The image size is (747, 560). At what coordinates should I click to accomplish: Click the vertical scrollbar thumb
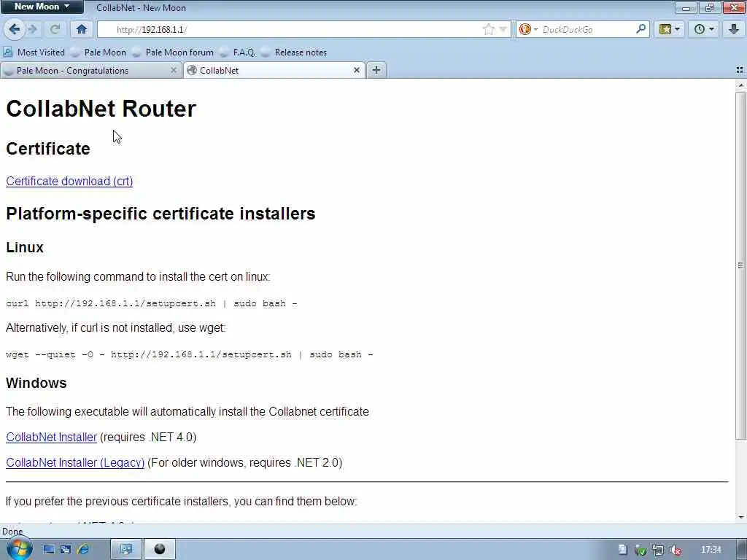(x=740, y=265)
